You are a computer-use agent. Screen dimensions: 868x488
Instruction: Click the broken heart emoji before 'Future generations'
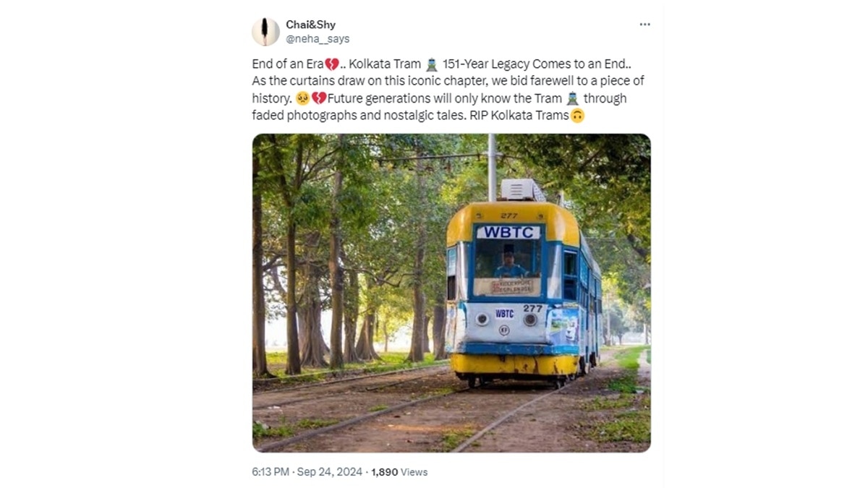coord(318,98)
